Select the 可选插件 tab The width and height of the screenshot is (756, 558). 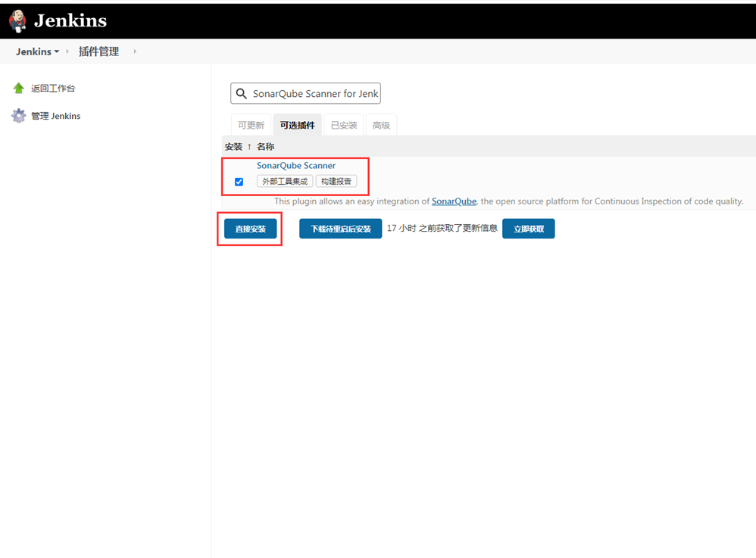tap(298, 125)
